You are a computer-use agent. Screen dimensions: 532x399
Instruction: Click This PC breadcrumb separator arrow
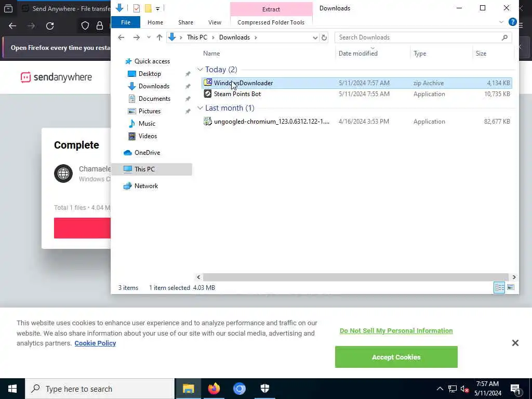coord(213,37)
